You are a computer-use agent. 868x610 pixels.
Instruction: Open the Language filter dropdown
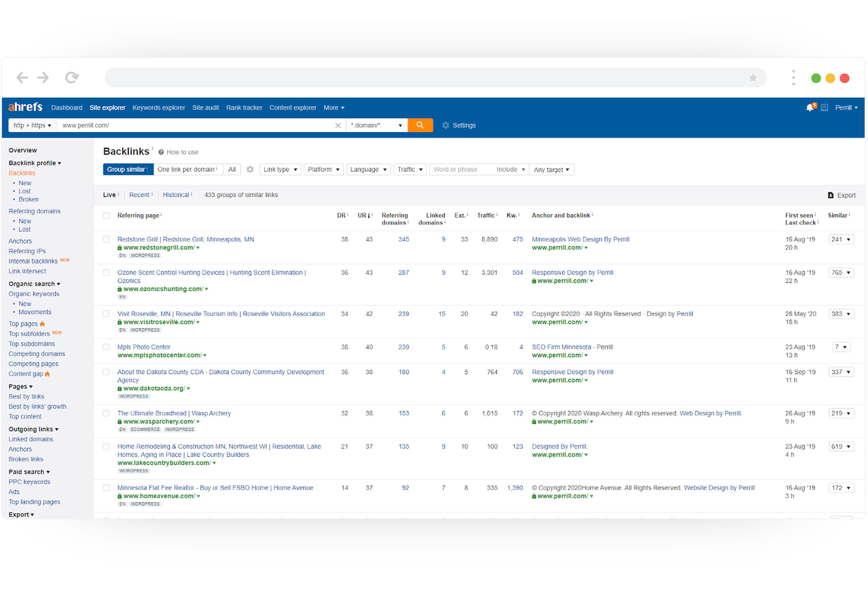click(x=368, y=169)
